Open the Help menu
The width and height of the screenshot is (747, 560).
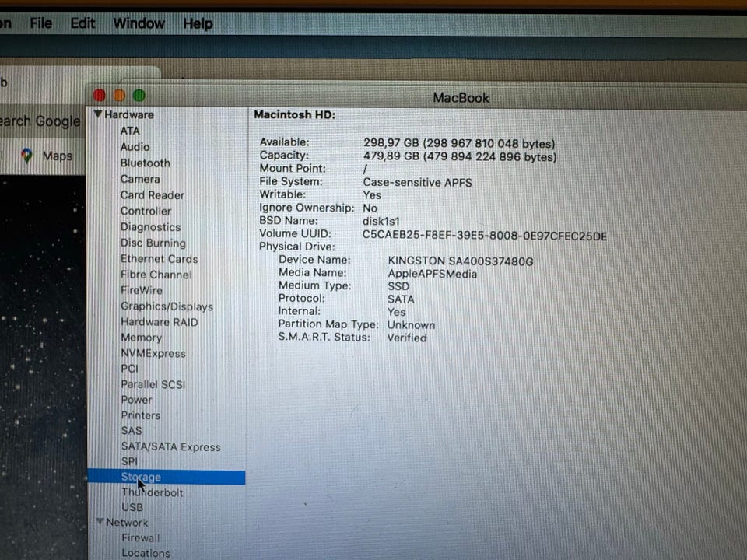tap(198, 23)
